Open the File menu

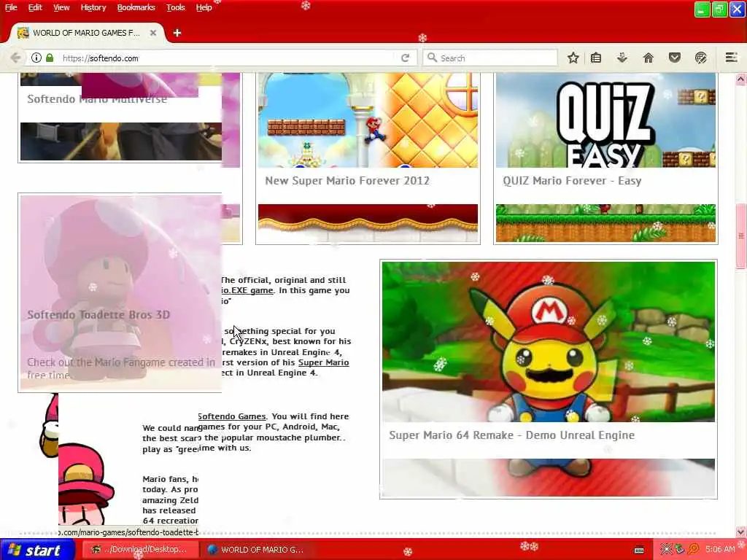click(11, 7)
